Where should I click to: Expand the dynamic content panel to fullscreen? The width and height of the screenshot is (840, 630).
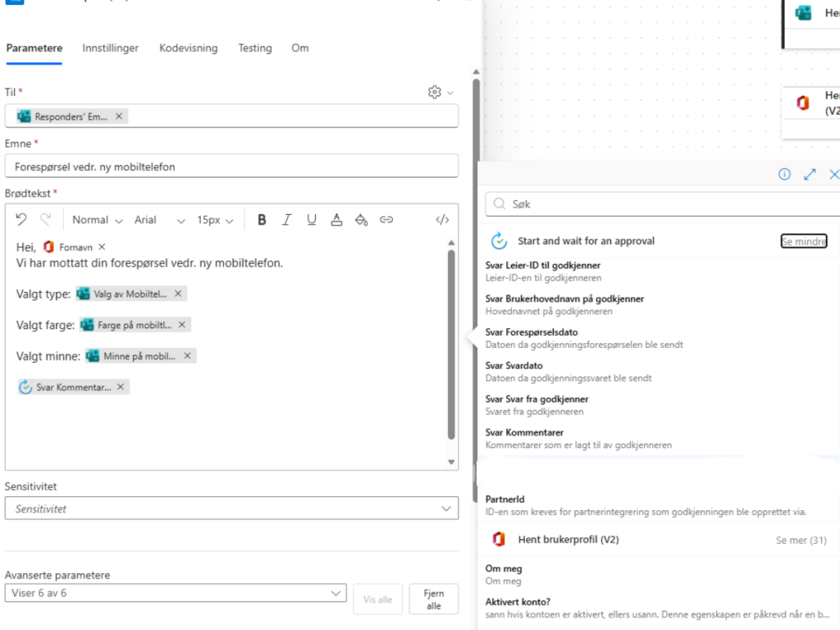click(x=810, y=174)
